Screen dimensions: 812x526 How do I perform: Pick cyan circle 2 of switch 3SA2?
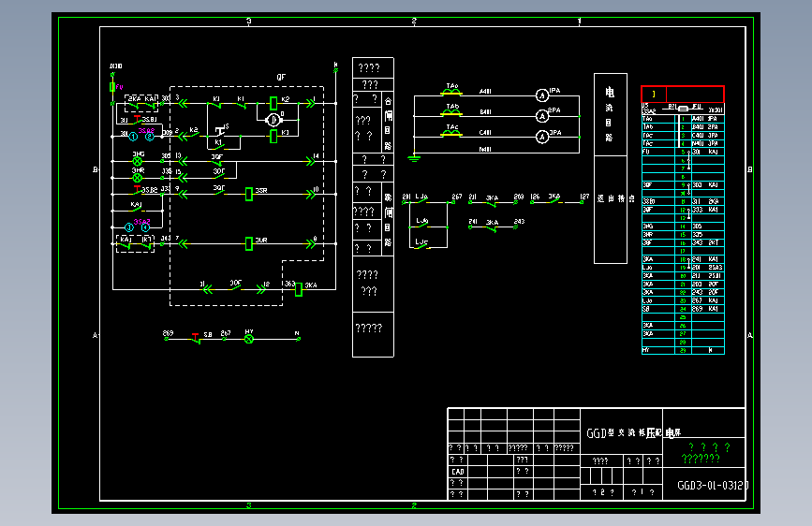click(x=150, y=137)
